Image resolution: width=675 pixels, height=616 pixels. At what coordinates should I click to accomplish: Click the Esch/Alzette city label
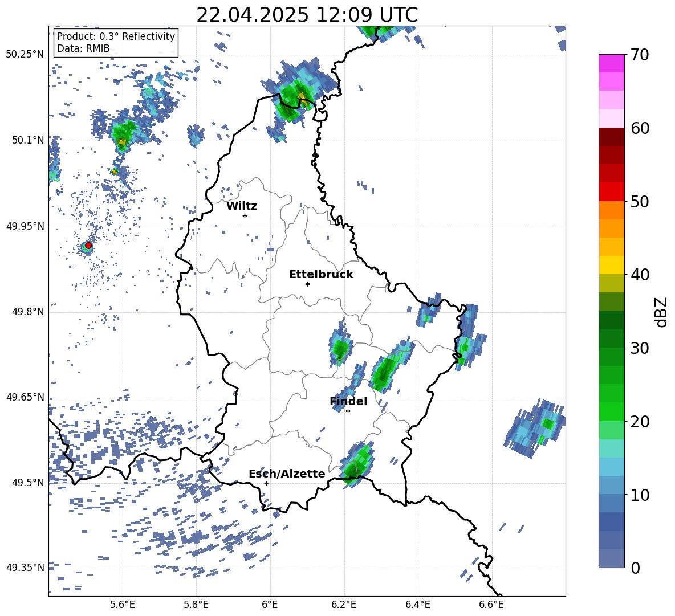287,474
